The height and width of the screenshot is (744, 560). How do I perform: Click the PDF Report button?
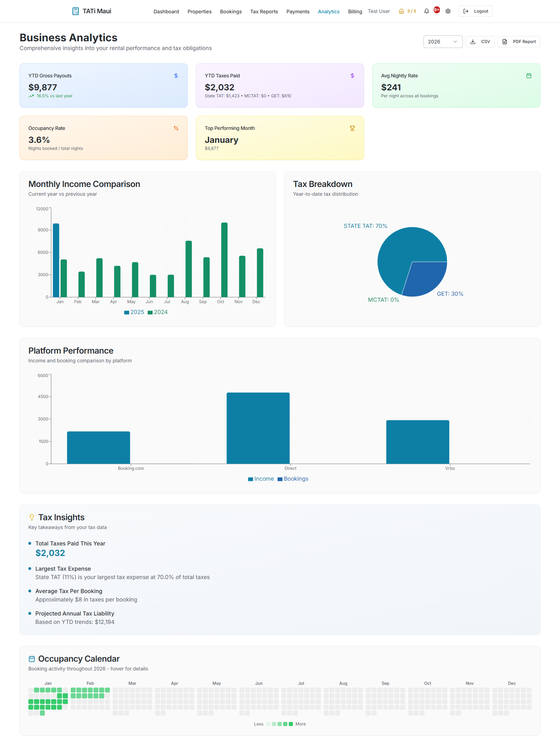pos(518,41)
